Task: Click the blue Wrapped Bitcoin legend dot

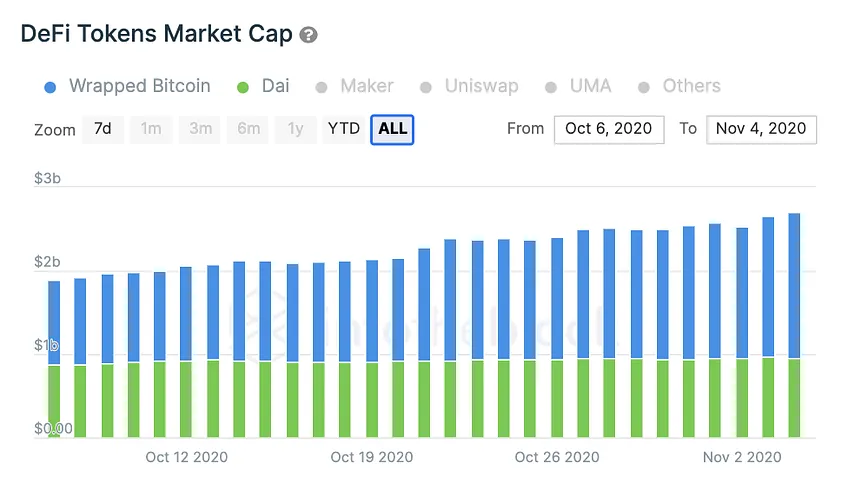Action: click(x=50, y=87)
